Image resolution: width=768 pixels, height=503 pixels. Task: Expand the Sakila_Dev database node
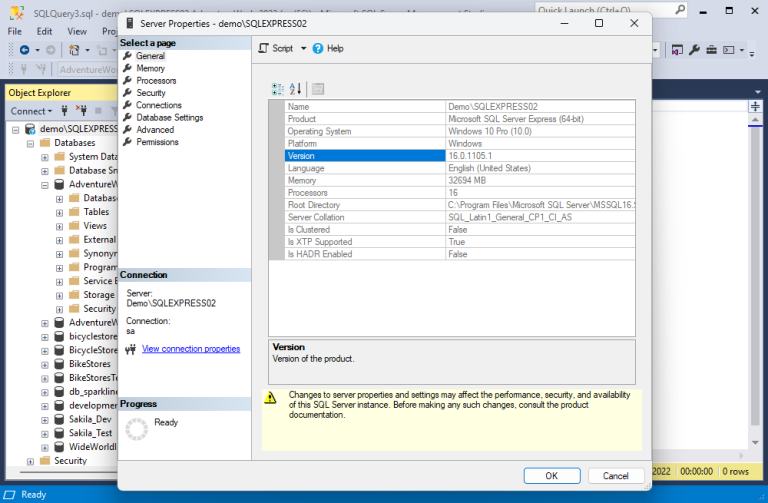(x=45, y=420)
